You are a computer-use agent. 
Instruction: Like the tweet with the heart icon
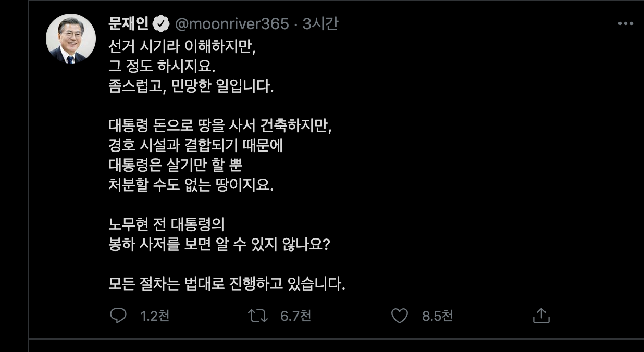coord(400,316)
